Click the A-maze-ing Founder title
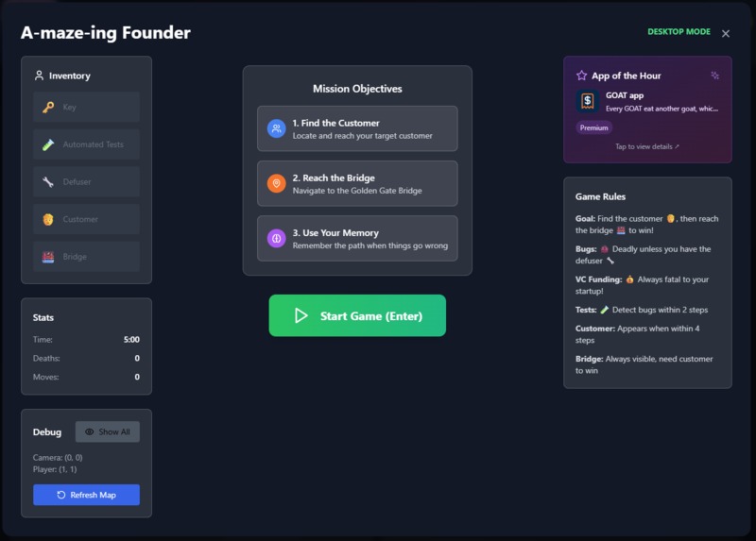The width and height of the screenshot is (756, 541). [x=106, y=33]
